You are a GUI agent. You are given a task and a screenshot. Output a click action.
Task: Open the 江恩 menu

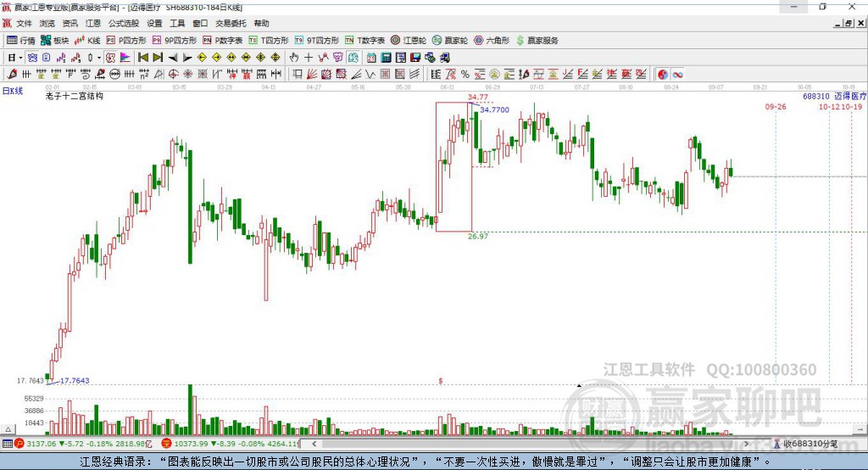coord(93,23)
